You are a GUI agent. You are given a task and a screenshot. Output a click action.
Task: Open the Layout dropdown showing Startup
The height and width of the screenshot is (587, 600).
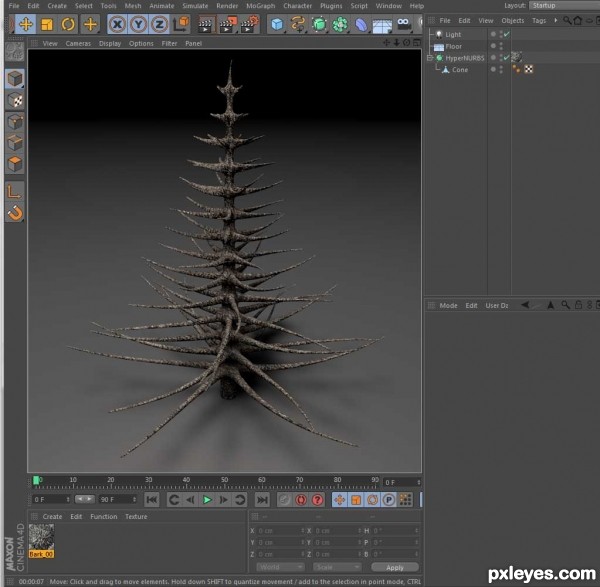(x=564, y=5)
